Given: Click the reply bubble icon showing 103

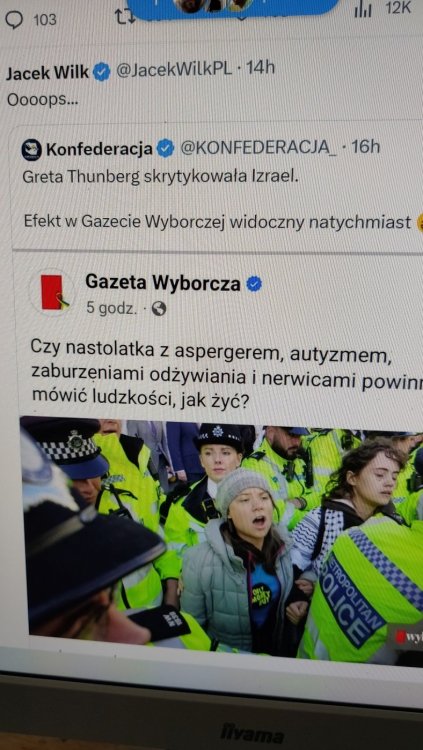Looking at the screenshot, I should (x=13, y=20).
